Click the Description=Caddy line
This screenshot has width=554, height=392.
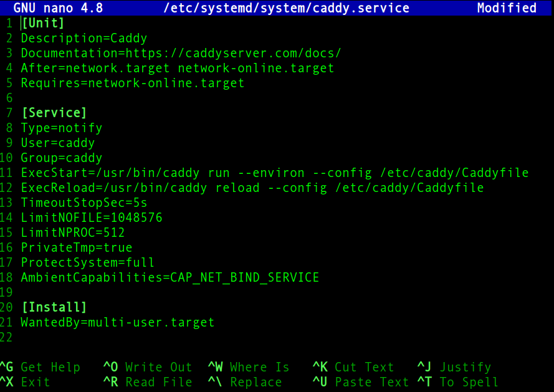(x=84, y=38)
